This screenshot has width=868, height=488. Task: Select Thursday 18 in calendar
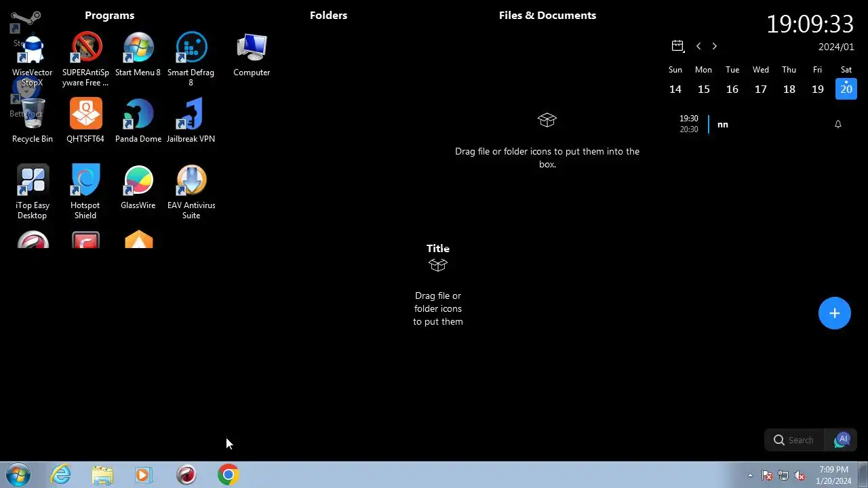789,89
